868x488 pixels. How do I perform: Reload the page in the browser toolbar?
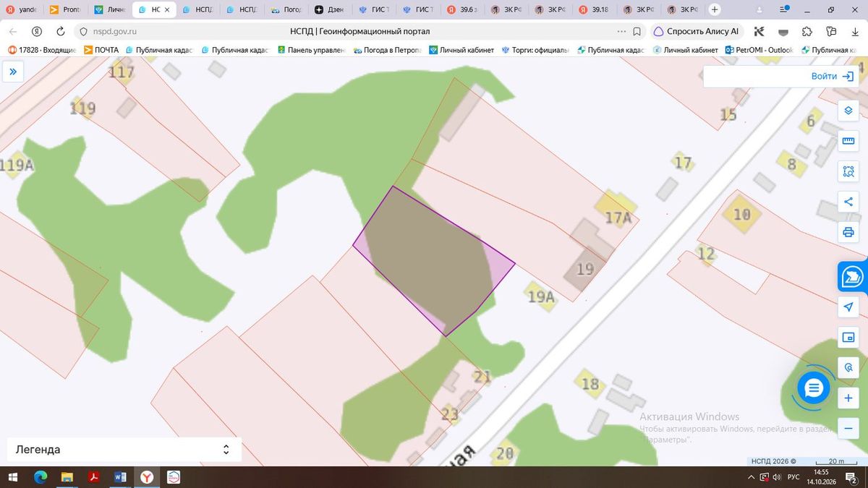(61, 32)
